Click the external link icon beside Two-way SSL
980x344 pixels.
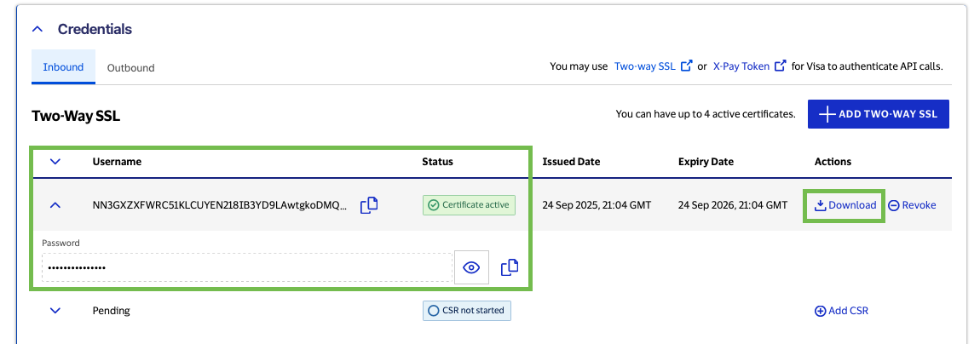point(687,66)
